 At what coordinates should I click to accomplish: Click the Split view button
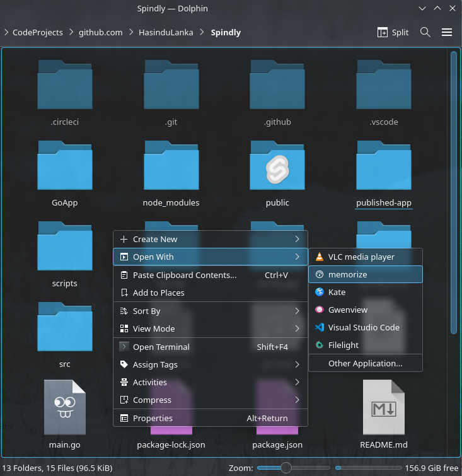(x=393, y=32)
